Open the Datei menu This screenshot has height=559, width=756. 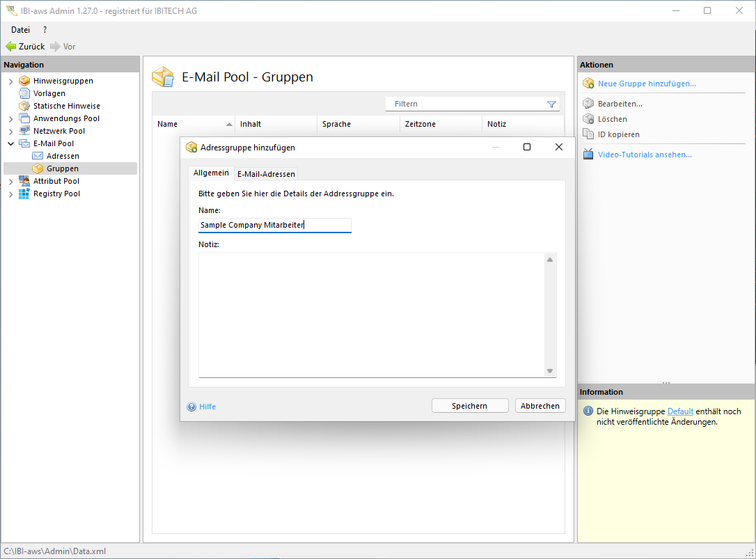[x=20, y=30]
